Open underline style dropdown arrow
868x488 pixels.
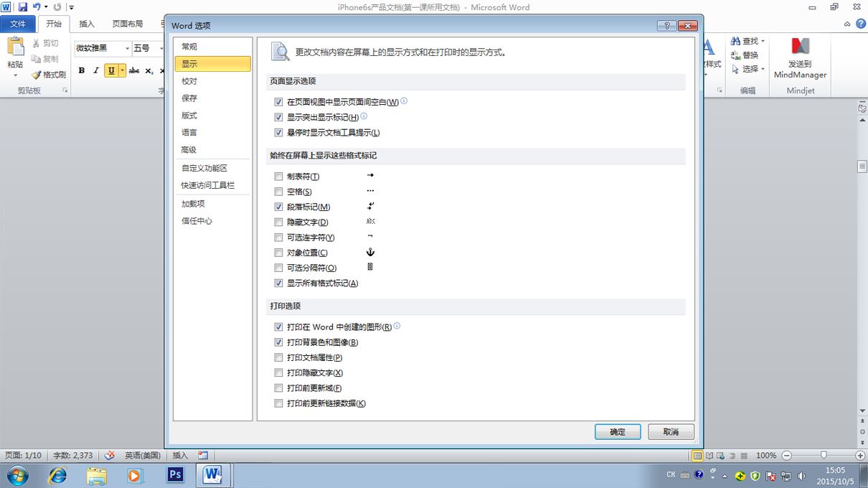[x=123, y=70]
